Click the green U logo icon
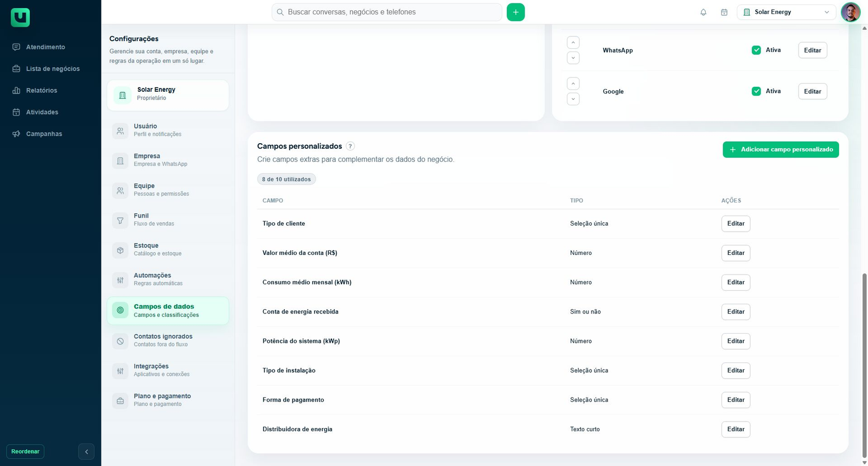Image resolution: width=868 pixels, height=466 pixels. [20, 17]
